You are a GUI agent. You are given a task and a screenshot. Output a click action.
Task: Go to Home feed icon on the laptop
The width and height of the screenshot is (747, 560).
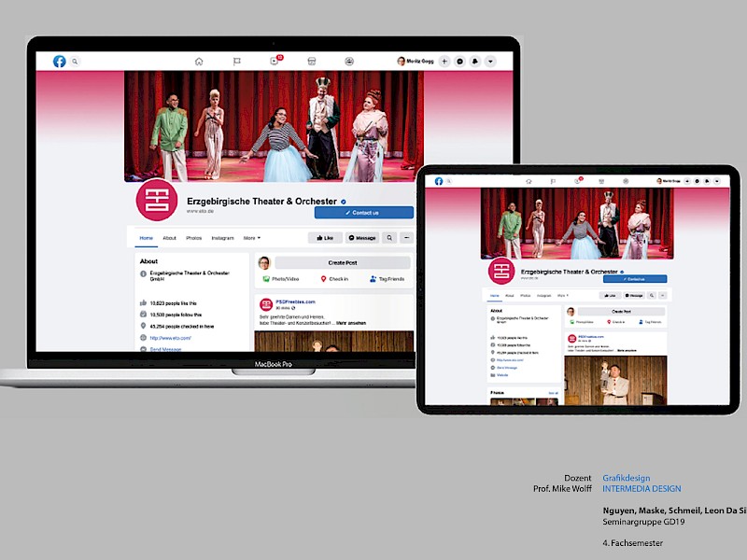point(199,61)
